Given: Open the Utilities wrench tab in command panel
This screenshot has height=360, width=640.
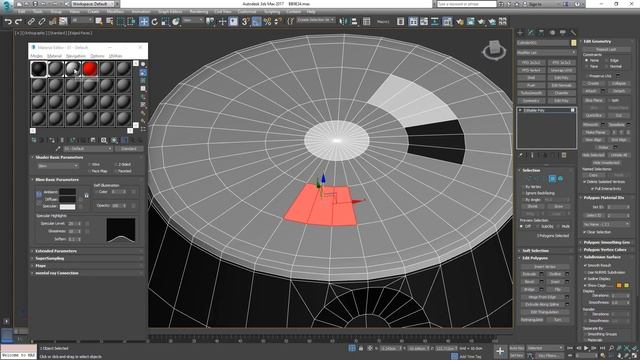Looking at the screenshot, I should (573, 33).
